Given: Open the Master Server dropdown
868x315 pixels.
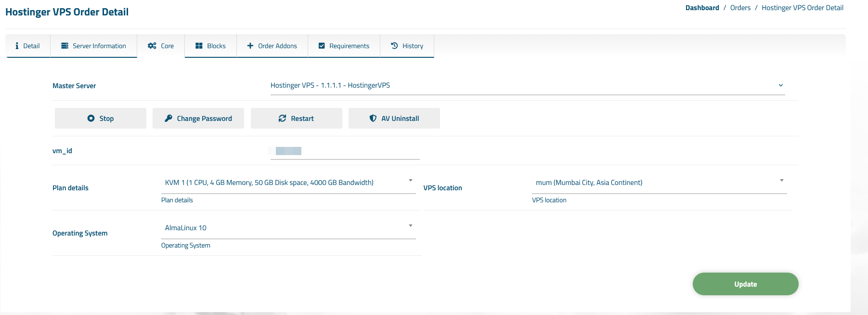Looking at the screenshot, I should point(781,85).
